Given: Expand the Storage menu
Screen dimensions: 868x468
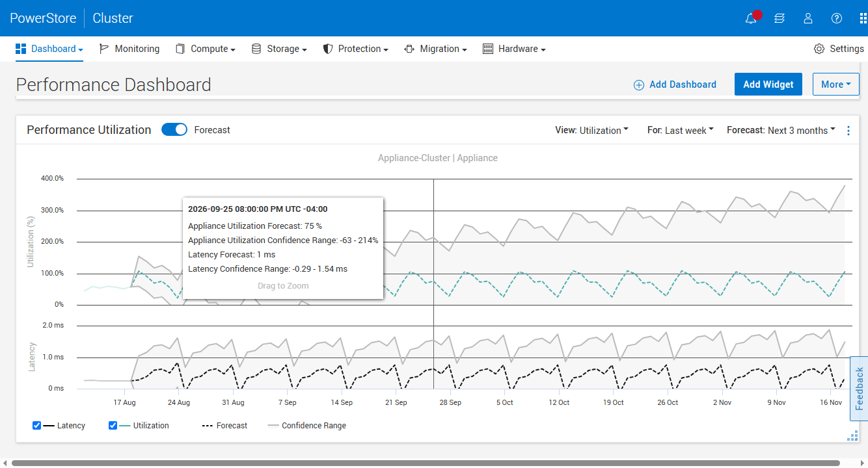Looking at the screenshot, I should point(279,49).
